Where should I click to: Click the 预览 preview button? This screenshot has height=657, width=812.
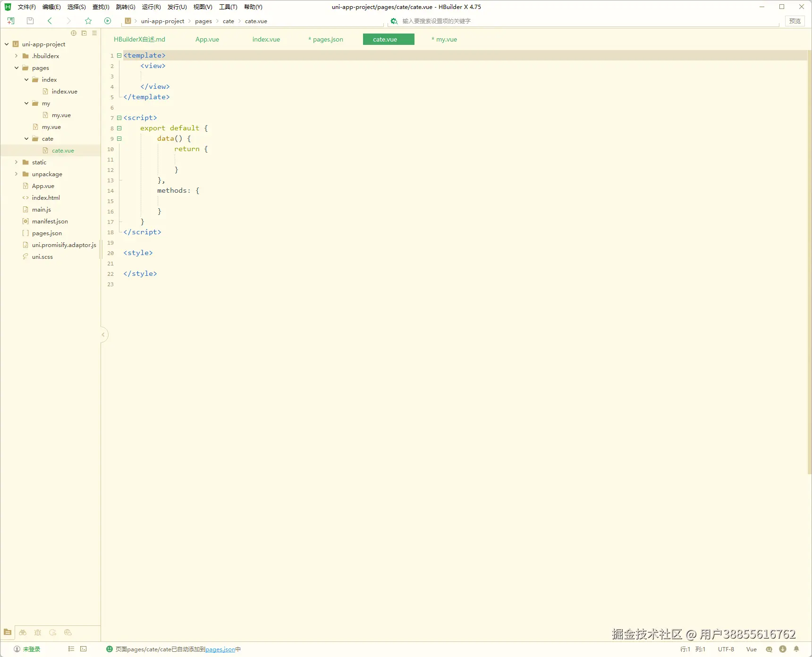point(795,21)
